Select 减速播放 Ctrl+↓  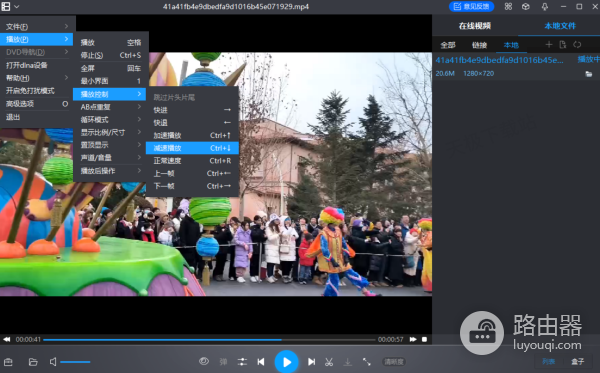tap(192, 148)
